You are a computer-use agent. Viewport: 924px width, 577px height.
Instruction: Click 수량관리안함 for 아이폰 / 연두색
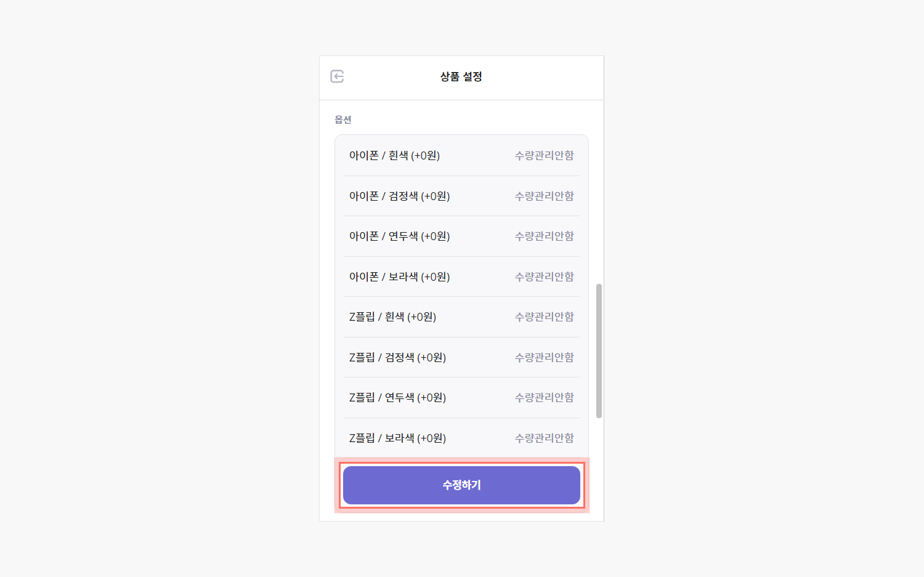coord(545,236)
